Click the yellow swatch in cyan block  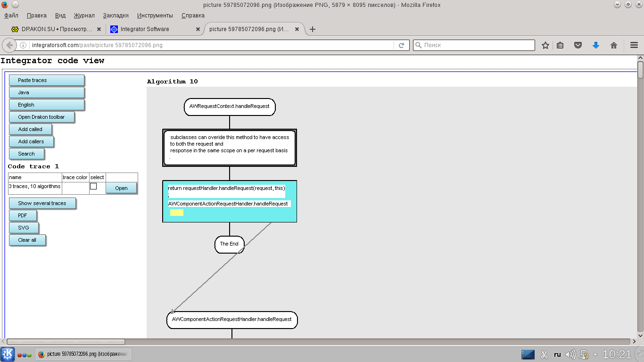pyautogui.click(x=177, y=213)
